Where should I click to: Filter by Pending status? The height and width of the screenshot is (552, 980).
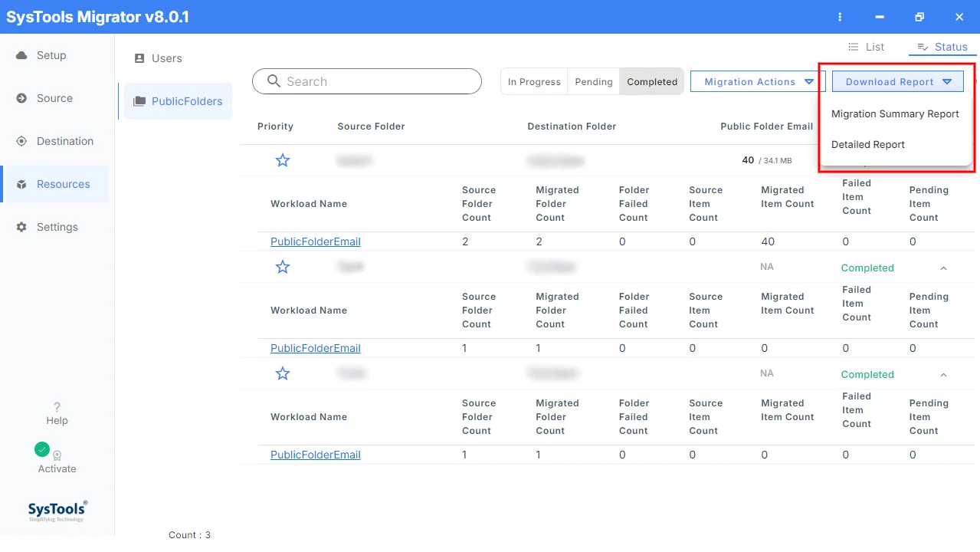pos(594,82)
